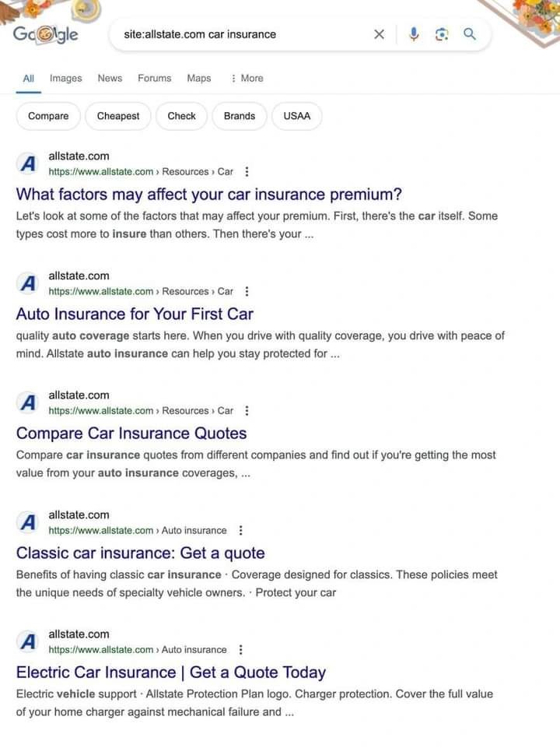Image resolution: width=560 pixels, height=748 pixels.
Task: Click into the search field text
Action: [x=200, y=34]
